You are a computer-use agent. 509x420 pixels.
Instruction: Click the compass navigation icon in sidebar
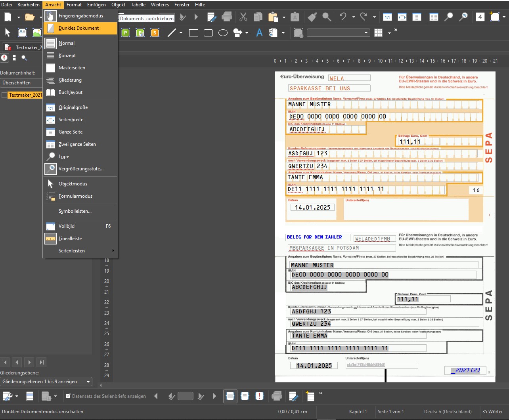(x=4, y=58)
